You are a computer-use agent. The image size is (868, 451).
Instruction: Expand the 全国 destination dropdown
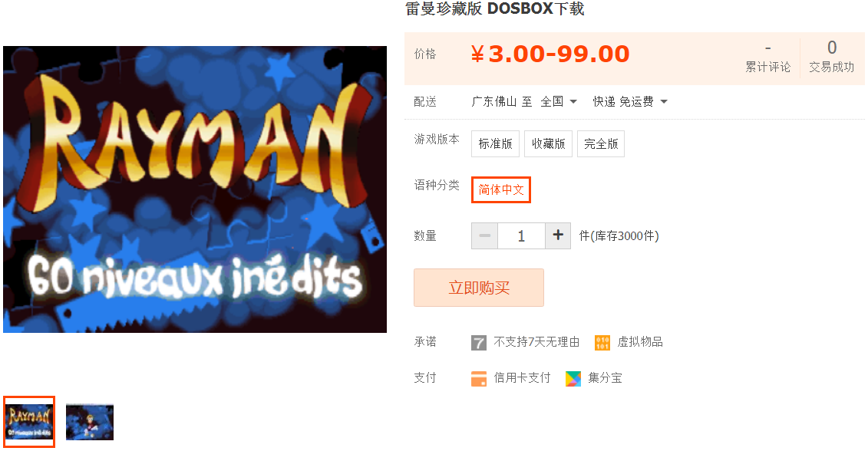point(559,102)
